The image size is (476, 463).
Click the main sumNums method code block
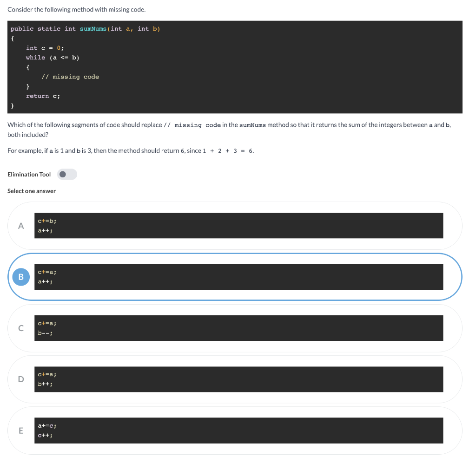tap(235, 66)
